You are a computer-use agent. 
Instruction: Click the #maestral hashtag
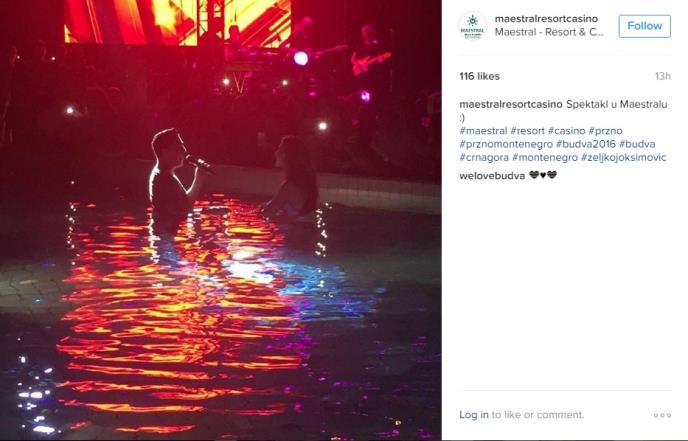point(483,131)
